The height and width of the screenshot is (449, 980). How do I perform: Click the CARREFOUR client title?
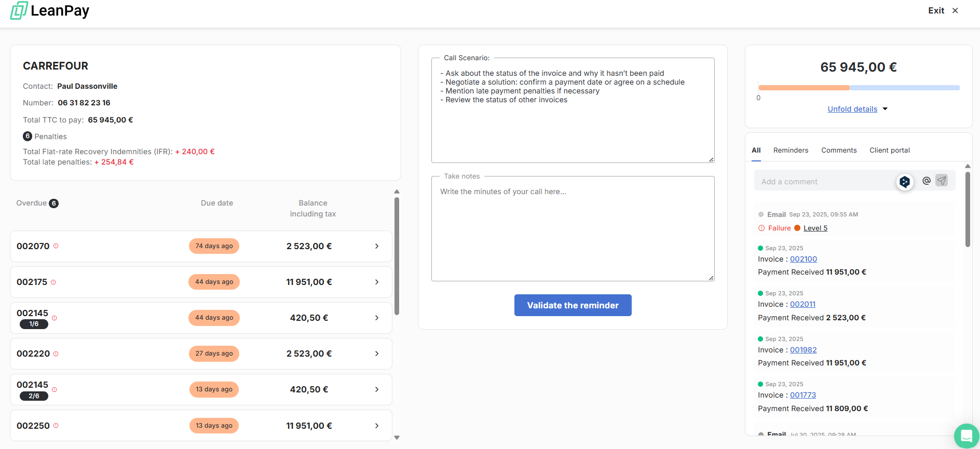tap(56, 66)
